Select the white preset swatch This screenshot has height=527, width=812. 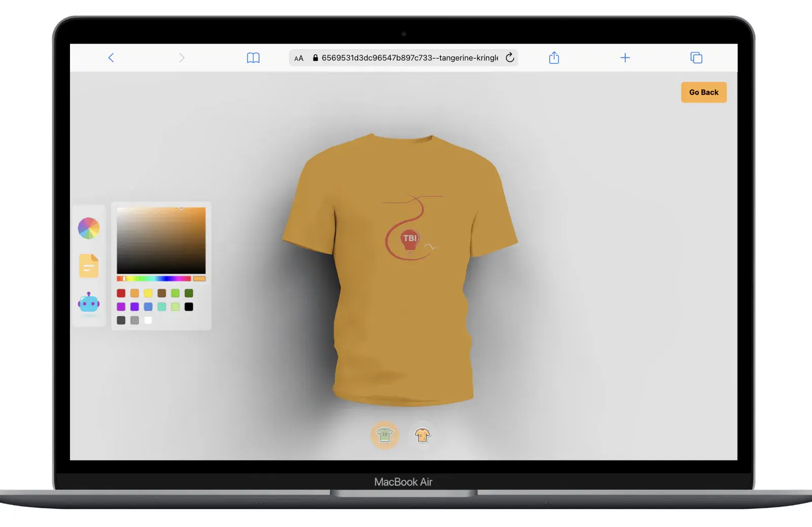[148, 321]
